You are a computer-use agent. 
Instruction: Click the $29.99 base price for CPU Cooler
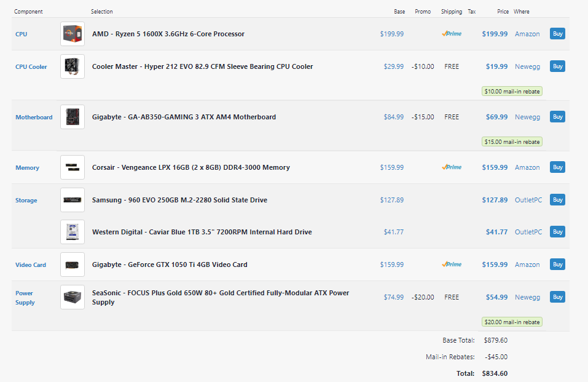394,66
